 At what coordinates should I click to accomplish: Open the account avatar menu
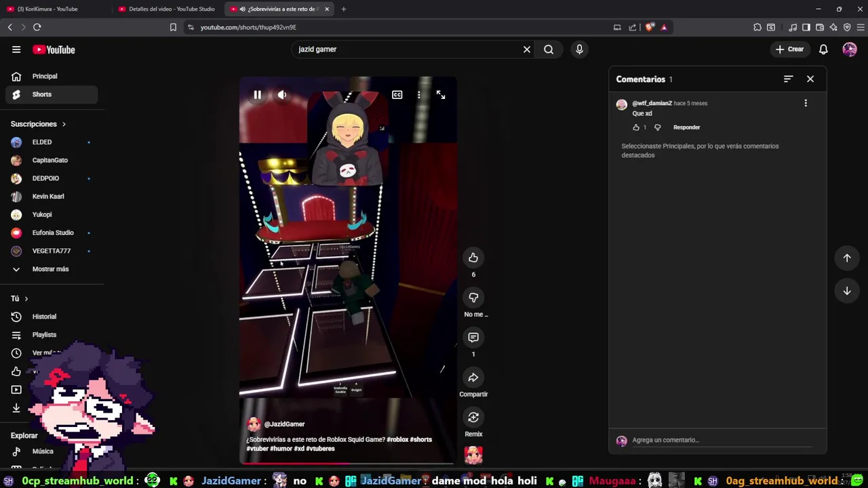click(x=850, y=49)
